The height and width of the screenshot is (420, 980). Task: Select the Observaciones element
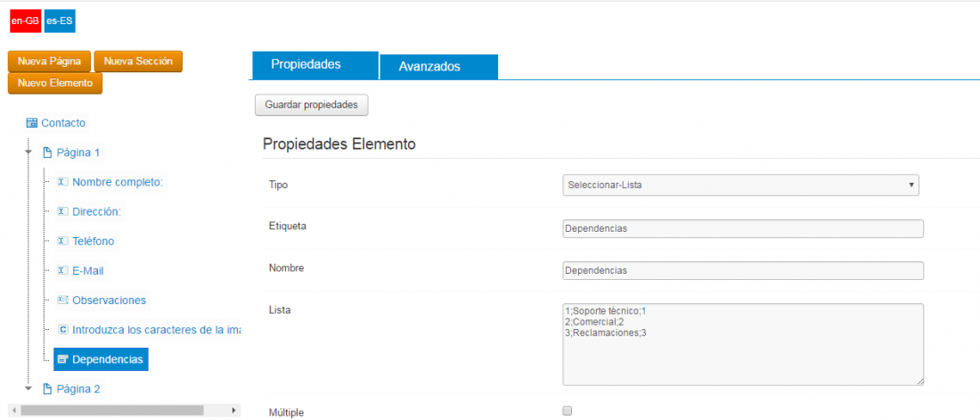(x=110, y=300)
